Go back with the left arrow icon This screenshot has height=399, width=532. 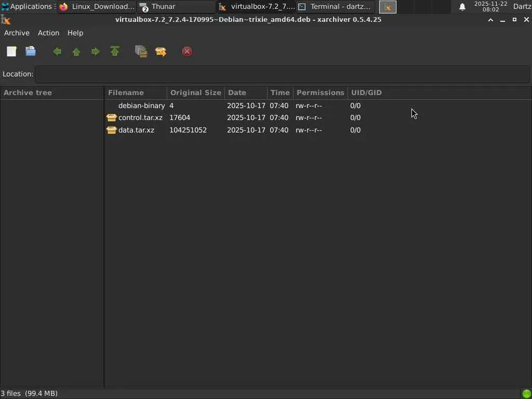(x=57, y=51)
